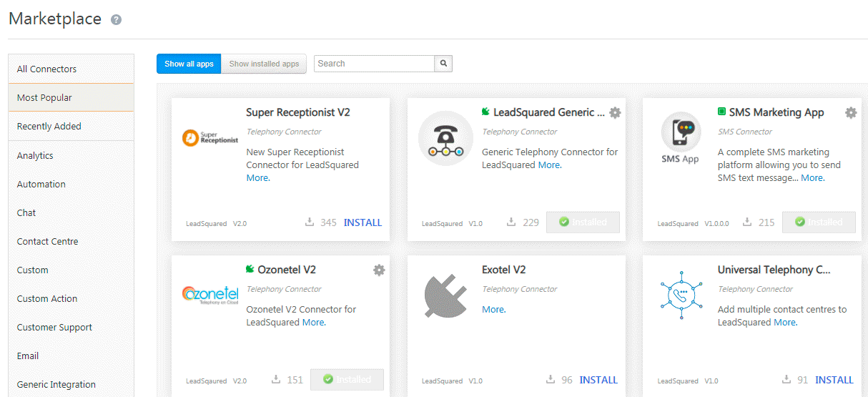The width and height of the screenshot is (868, 397).
Task: Select All Connectors category
Action: 71,69
